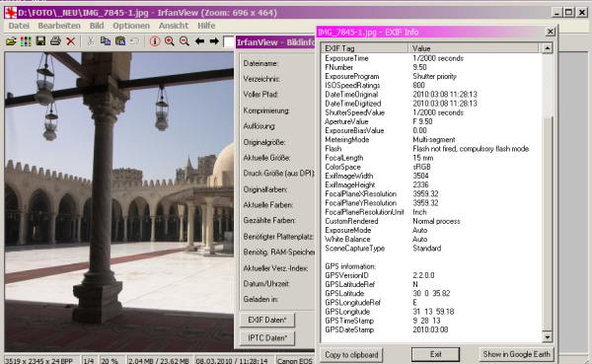Open the Ansicht menu

click(x=174, y=26)
